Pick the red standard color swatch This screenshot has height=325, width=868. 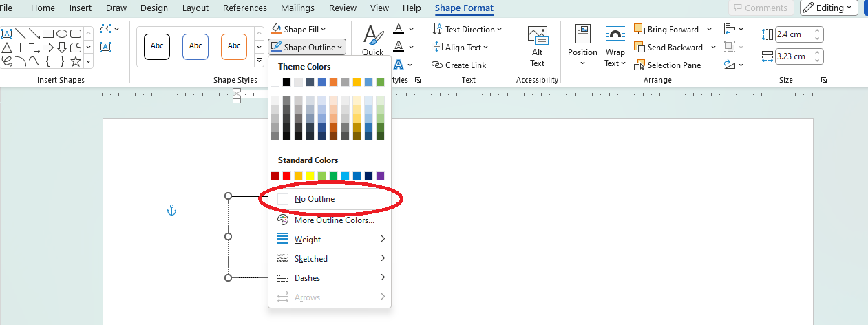(287, 176)
